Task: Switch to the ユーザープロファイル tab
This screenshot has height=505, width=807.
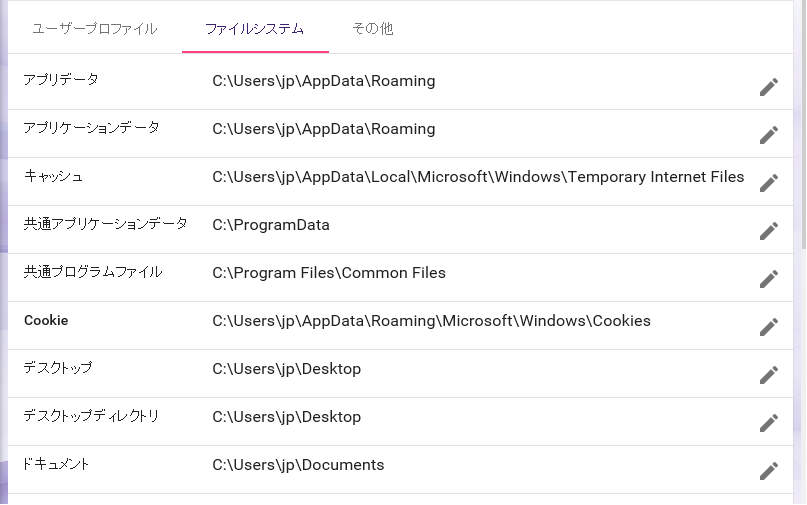Action: (95, 29)
